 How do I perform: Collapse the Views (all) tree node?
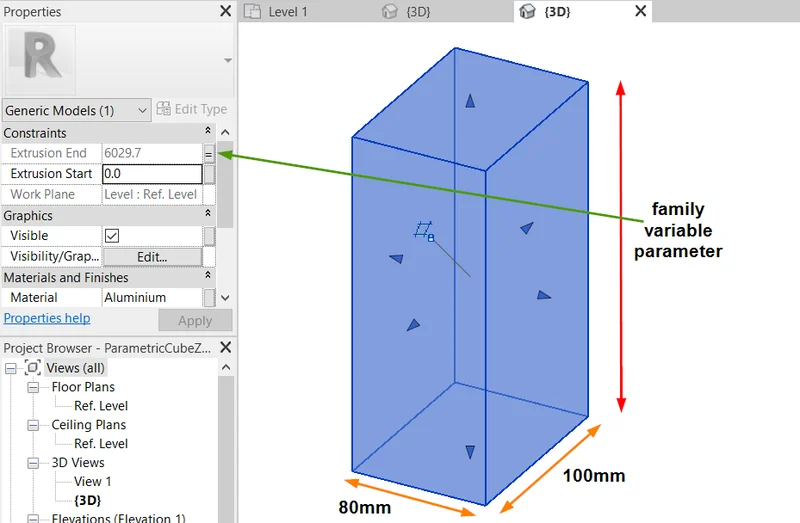click(11, 368)
